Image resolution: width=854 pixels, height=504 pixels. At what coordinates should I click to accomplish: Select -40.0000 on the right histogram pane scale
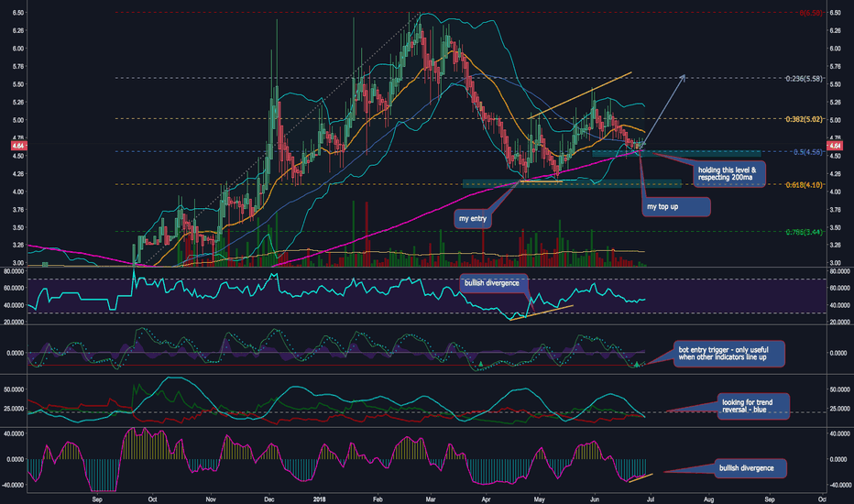coord(838,485)
